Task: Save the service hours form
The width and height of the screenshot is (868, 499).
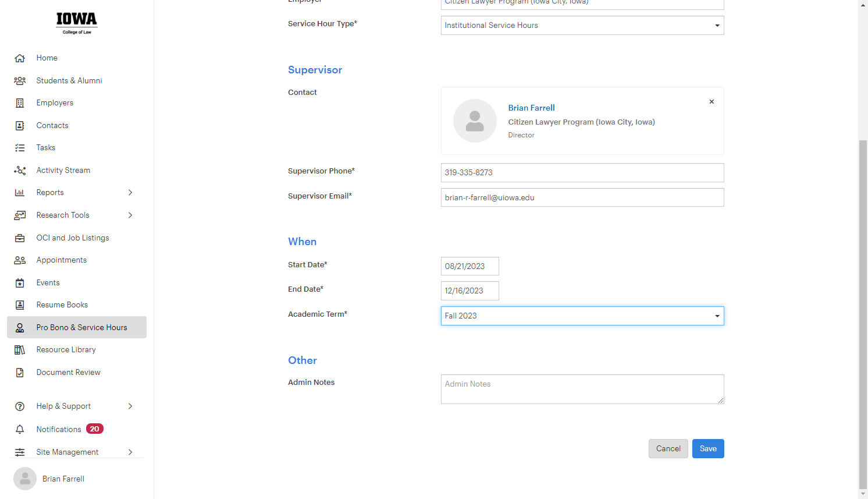Action: [708, 449]
